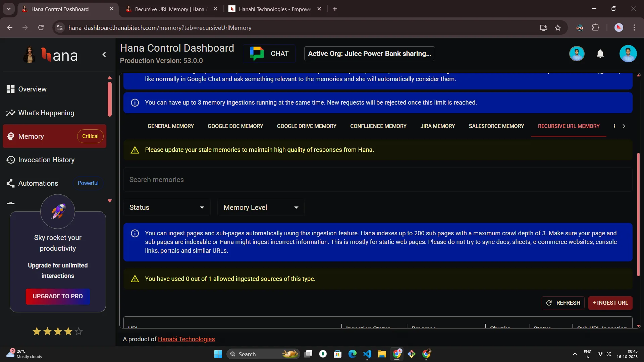Open Invocation History from sidebar
Screen dimensions: 644x362
tap(46, 160)
